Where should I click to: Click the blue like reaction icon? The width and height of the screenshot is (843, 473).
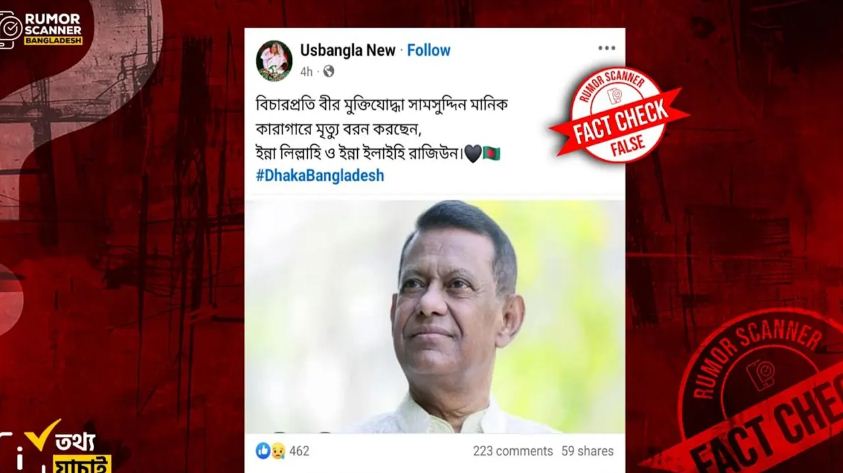click(263, 450)
